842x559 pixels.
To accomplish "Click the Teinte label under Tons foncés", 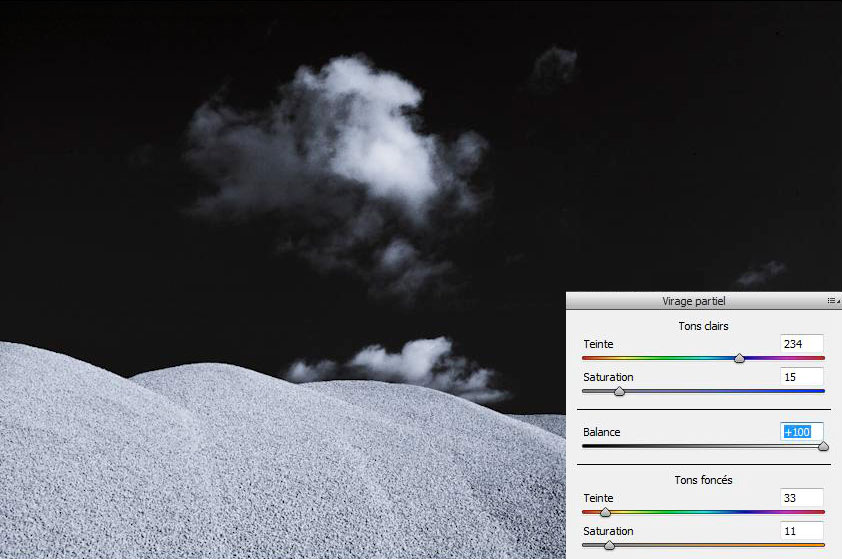I will (x=598, y=498).
